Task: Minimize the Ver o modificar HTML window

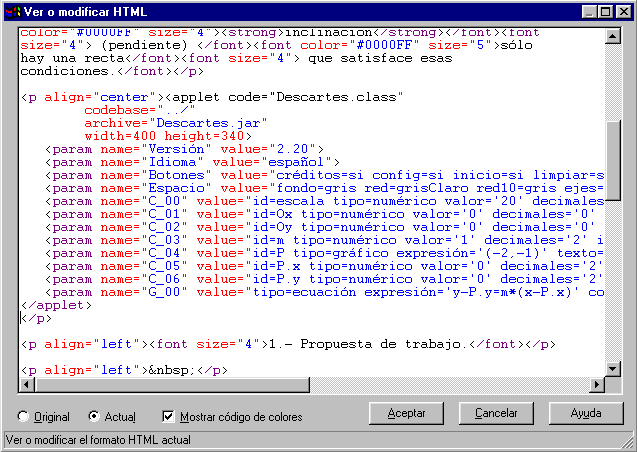Action: point(590,12)
